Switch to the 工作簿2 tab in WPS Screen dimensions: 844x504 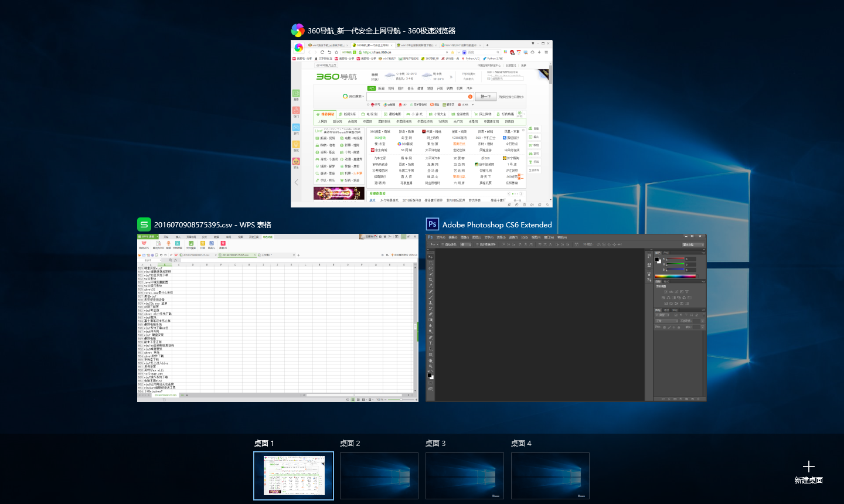click(266, 255)
